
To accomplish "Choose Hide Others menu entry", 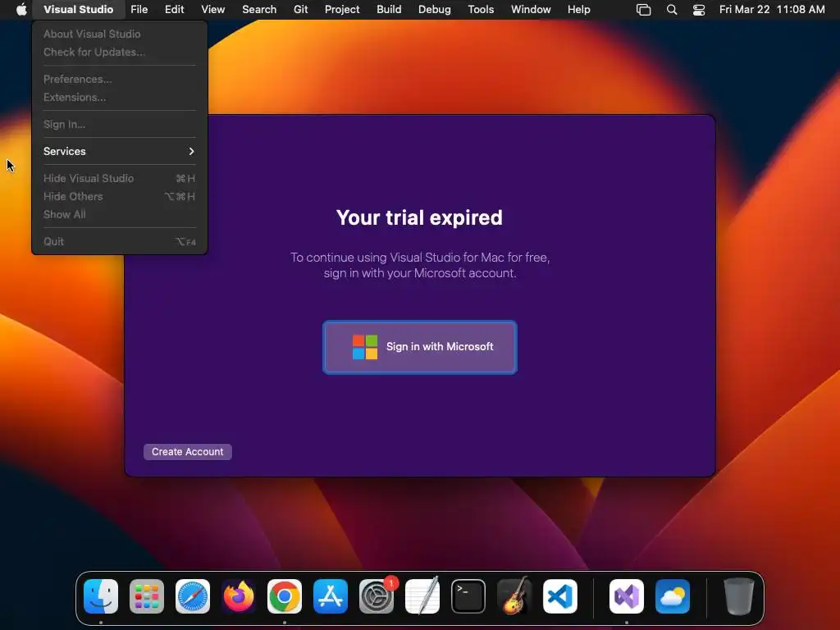I will (x=119, y=196).
